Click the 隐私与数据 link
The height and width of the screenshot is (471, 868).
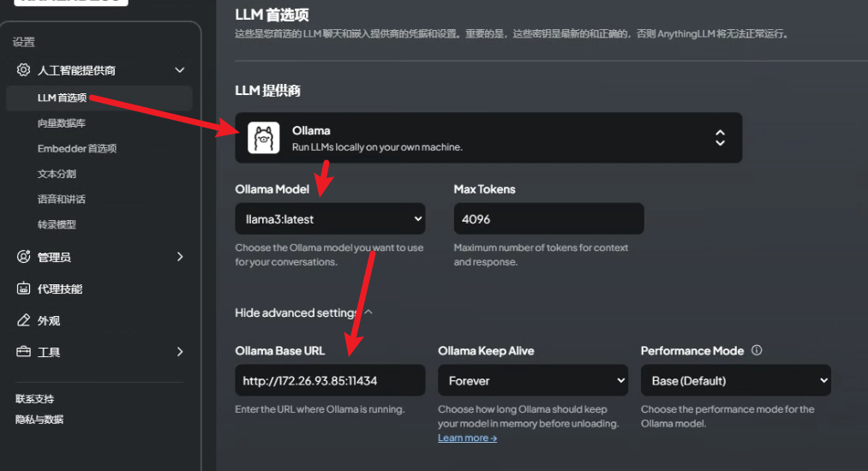39,419
